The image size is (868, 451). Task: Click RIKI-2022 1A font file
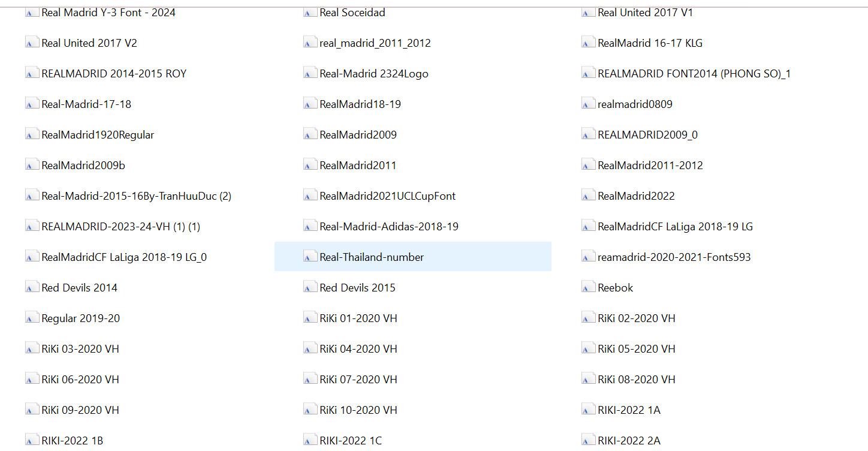(x=629, y=410)
